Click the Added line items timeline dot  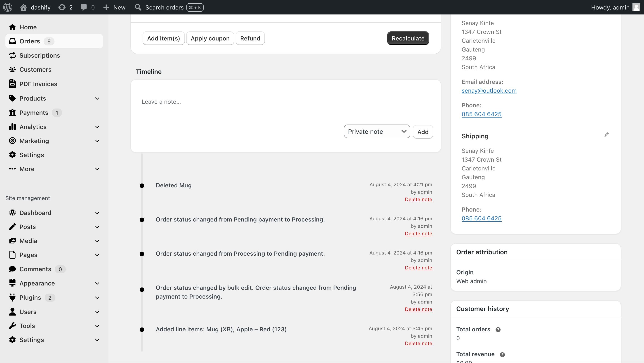pos(142,330)
